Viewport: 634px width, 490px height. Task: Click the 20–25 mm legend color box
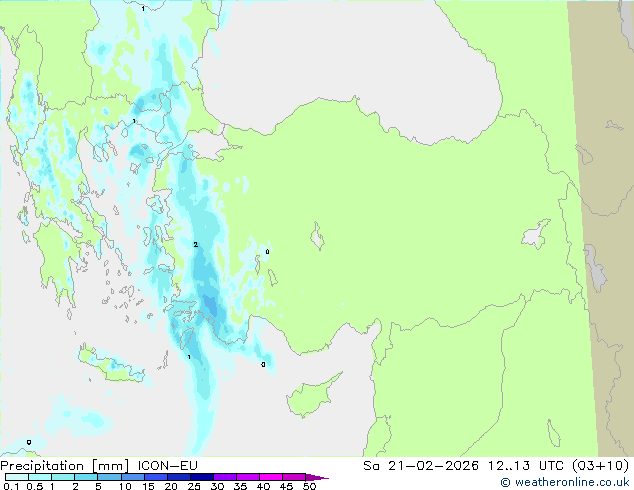pos(178,477)
